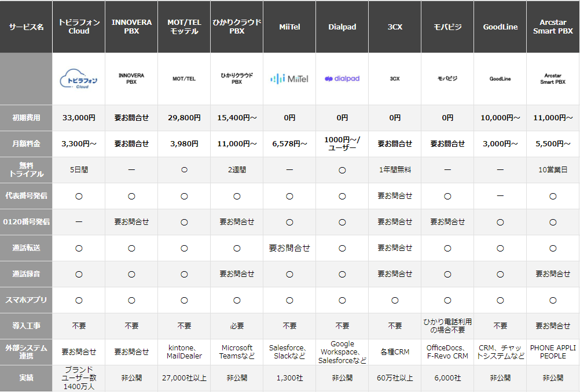Click the 27,000社以上 track record cell

click(184, 378)
